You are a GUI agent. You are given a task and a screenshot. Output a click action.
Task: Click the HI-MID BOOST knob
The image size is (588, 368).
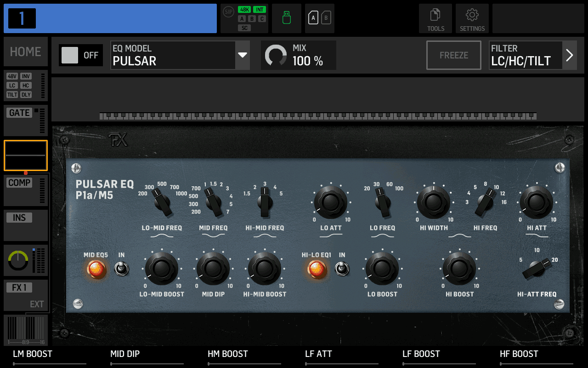click(265, 269)
